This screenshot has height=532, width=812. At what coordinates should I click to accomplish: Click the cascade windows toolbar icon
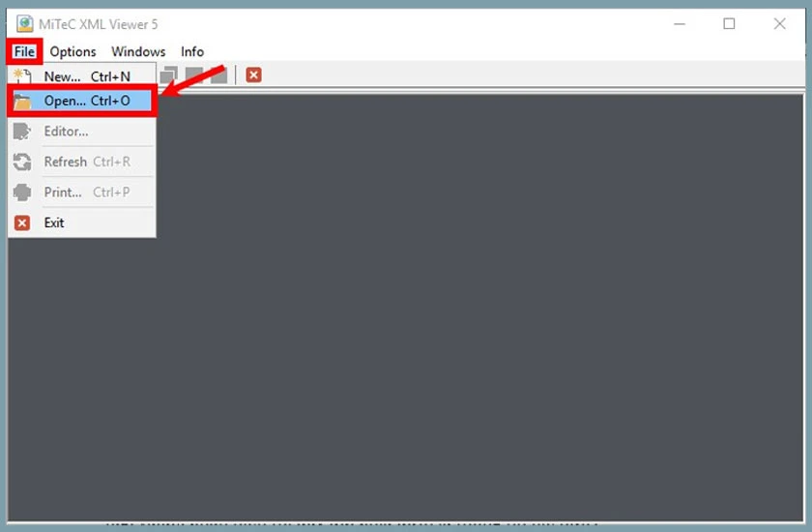point(168,75)
